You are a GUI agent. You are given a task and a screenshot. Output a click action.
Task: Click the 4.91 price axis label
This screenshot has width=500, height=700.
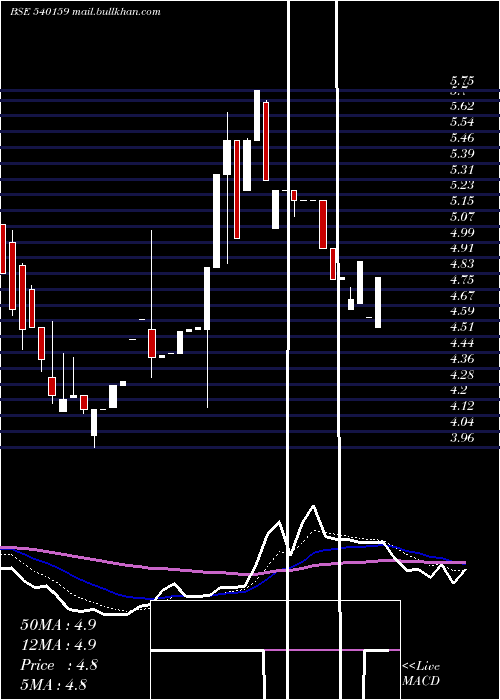[462, 248]
